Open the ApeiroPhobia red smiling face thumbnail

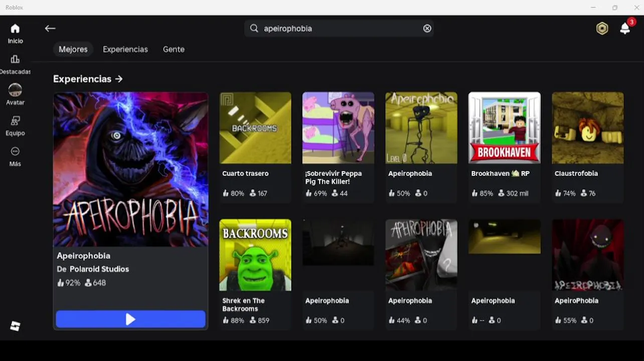(x=588, y=255)
